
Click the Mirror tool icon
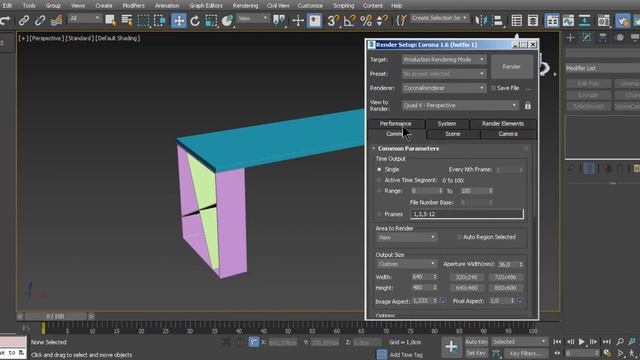coord(481,20)
